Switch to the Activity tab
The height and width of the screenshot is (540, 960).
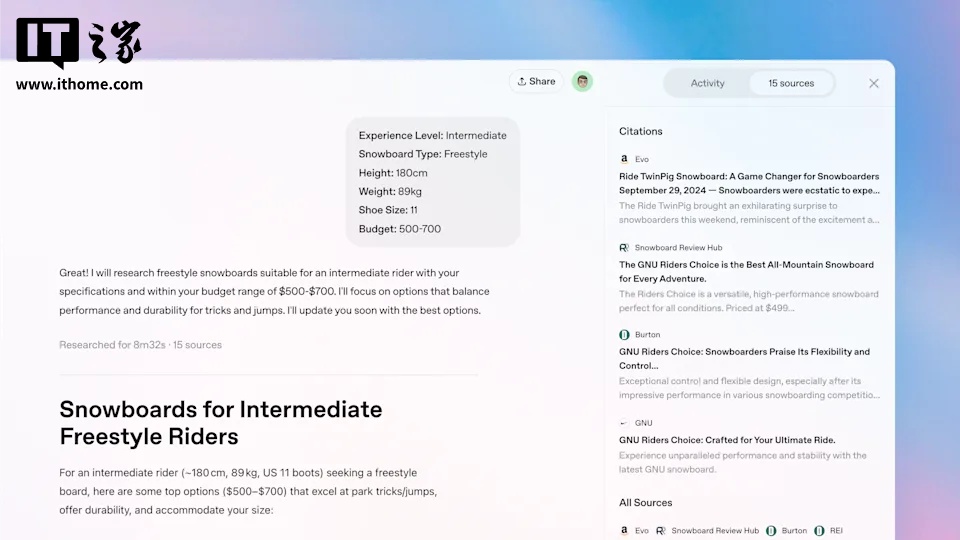point(707,83)
